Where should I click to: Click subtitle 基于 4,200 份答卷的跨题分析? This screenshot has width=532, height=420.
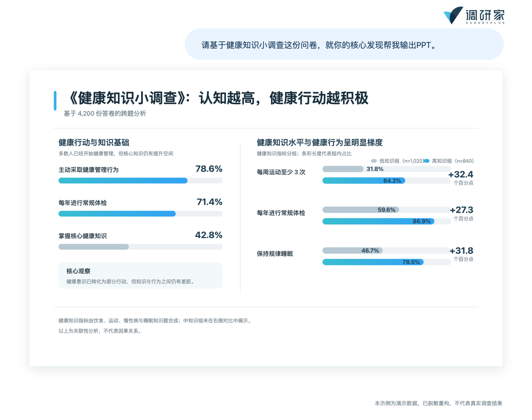pos(105,114)
